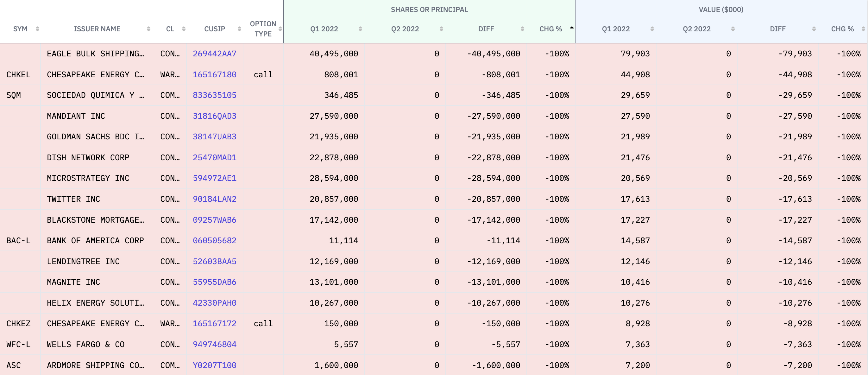Sort shares Q2 2022 column icon

coord(441,29)
